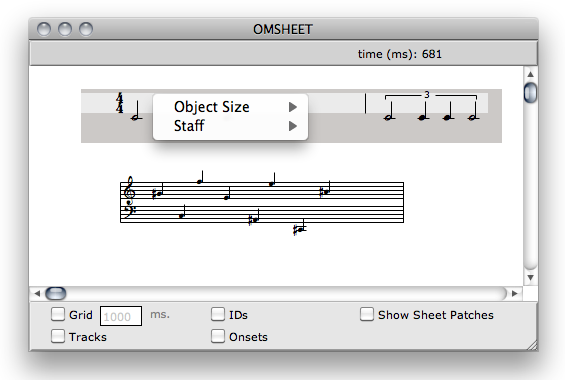Click the vertical scrollbar down arrow
The width and height of the screenshot is (565, 380).
coord(530,278)
